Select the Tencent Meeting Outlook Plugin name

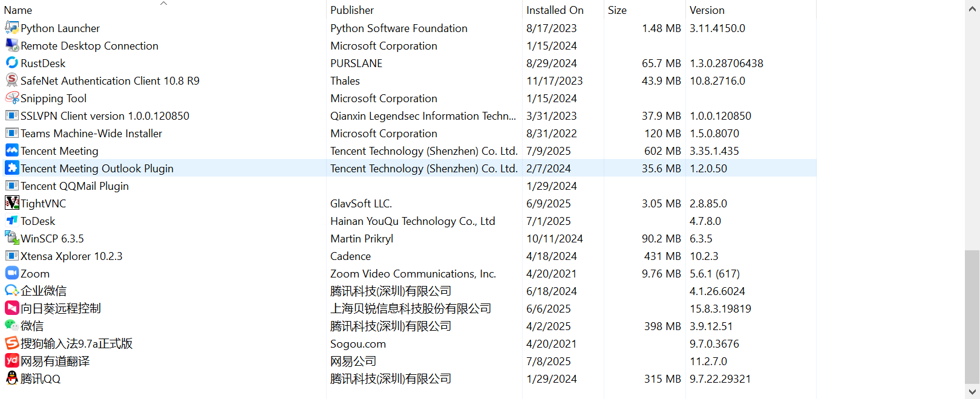[x=97, y=169]
